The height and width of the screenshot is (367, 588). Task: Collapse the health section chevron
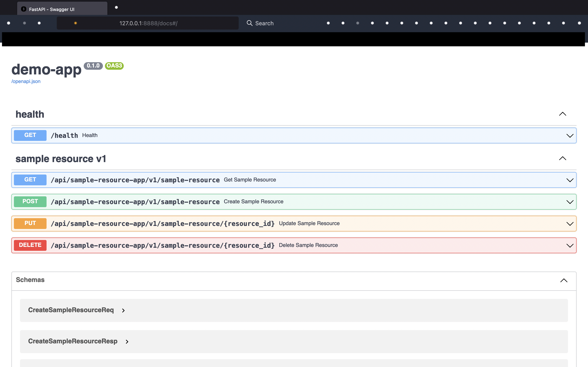coord(562,114)
